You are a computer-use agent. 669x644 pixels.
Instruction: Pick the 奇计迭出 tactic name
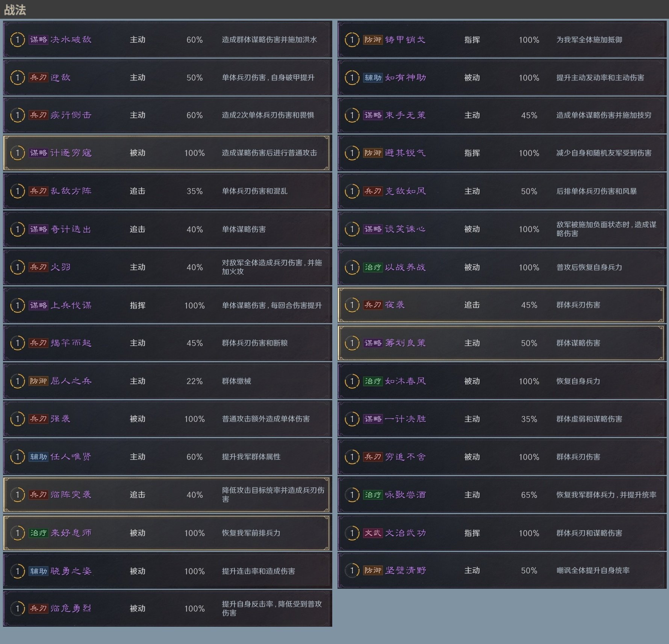pyautogui.click(x=71, y=229)
